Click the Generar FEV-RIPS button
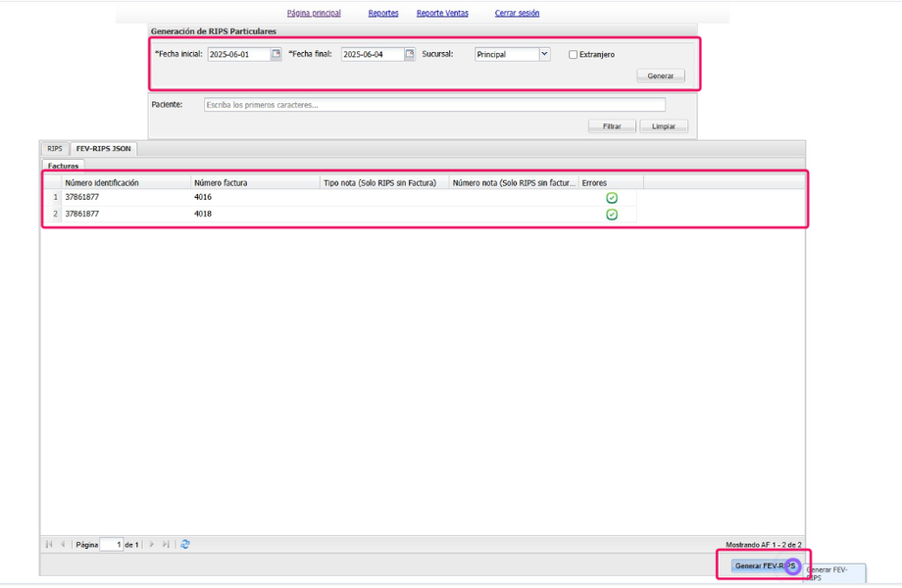902x588 pixels. (765, 566)
